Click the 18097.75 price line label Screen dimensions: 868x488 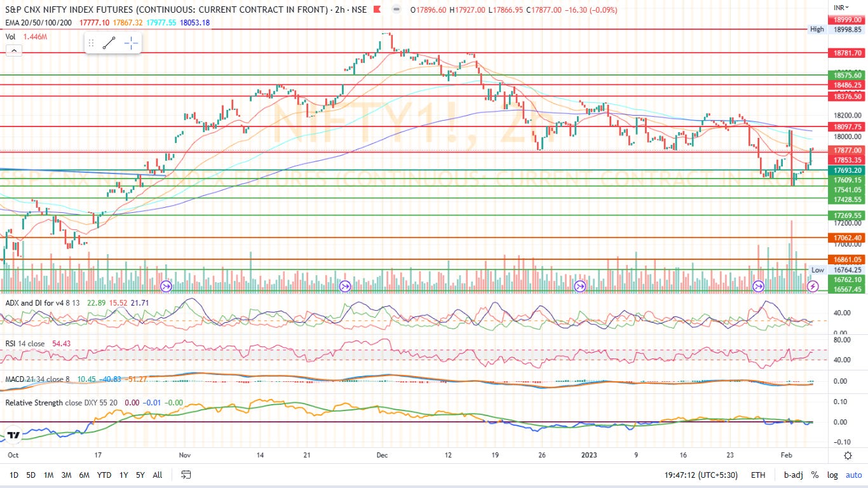[x=847, y=127]
